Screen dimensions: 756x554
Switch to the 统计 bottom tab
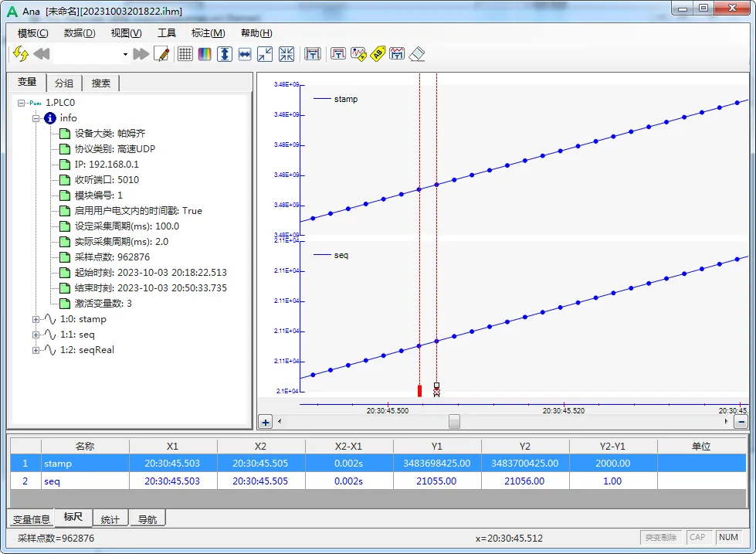110,519
